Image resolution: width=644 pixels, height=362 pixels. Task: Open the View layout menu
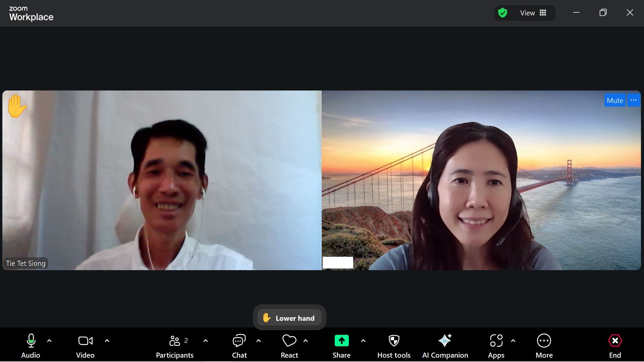pos(533,13)
